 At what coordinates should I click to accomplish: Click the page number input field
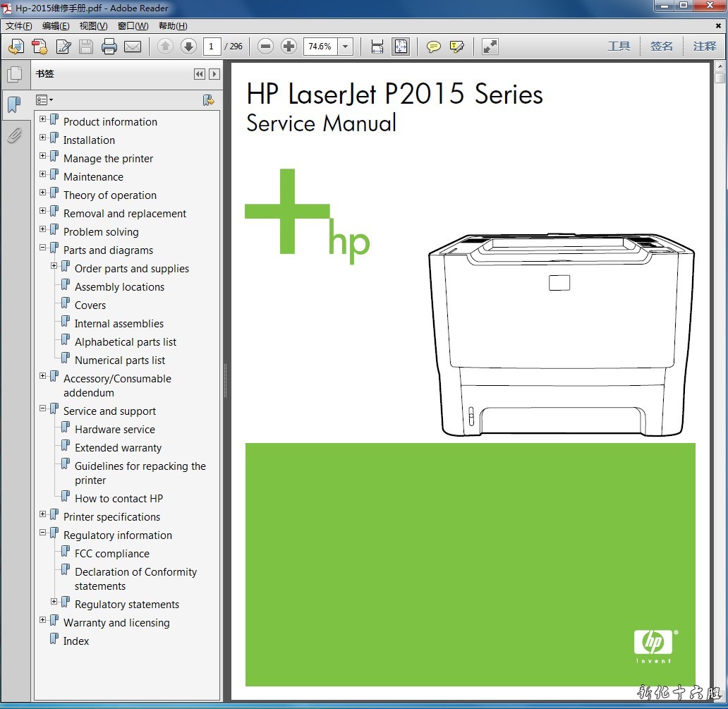click(x=212, y=47)
